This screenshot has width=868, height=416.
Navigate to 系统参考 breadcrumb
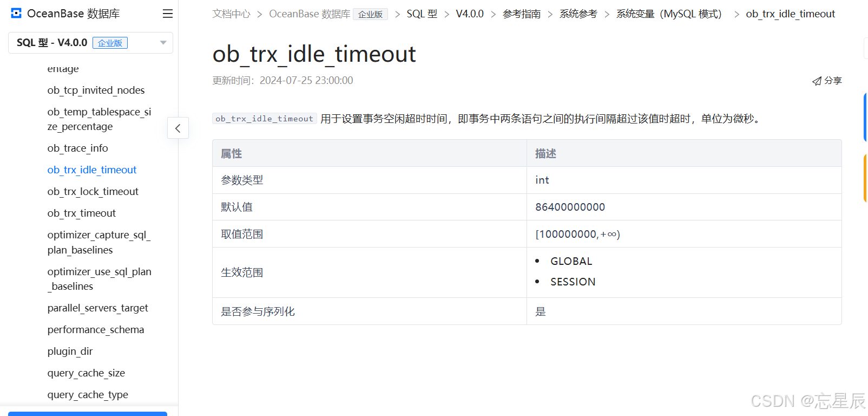click(x=578, y=14)
